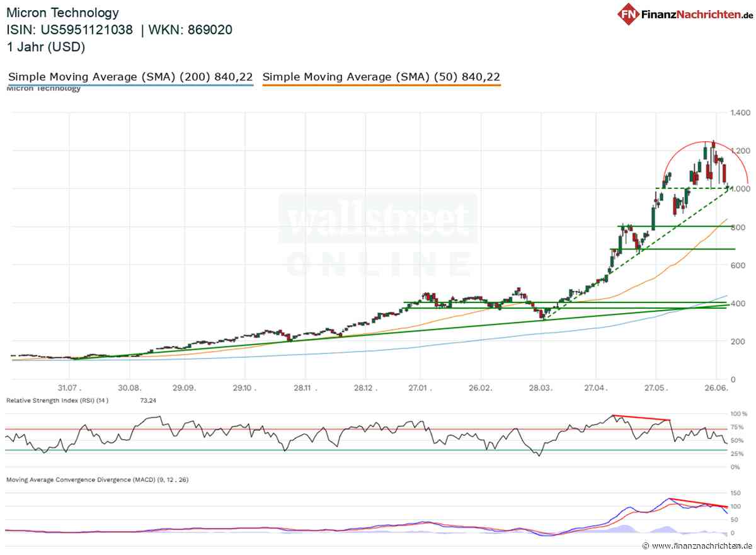Click the 29.09. date axis label
Image resolution: width=756 pixels, height=555 pixels.
click(185, 389)
